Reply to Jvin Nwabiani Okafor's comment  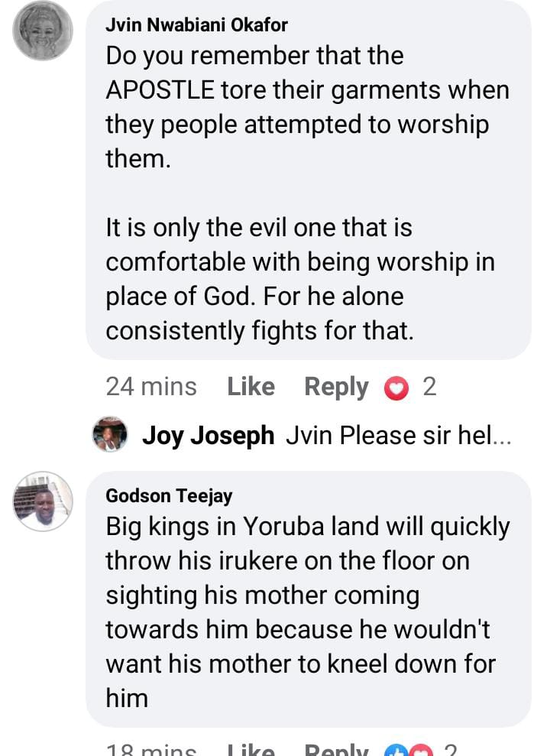coord(336,387)
